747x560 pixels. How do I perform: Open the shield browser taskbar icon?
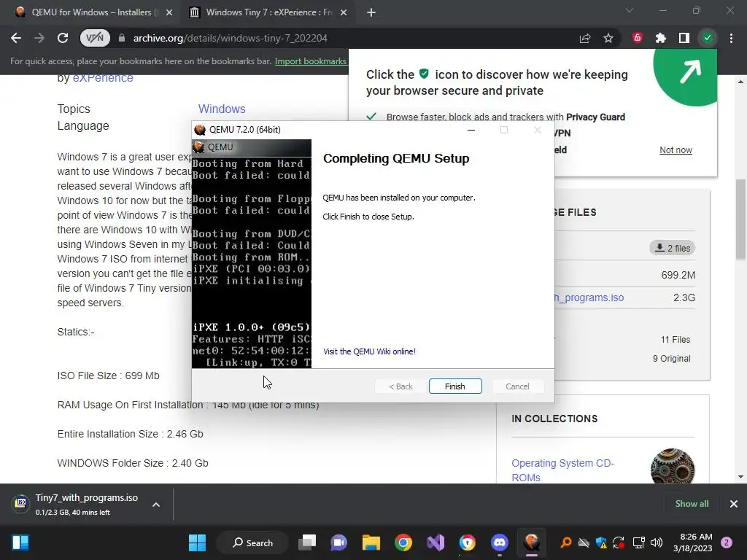point(468,542)
